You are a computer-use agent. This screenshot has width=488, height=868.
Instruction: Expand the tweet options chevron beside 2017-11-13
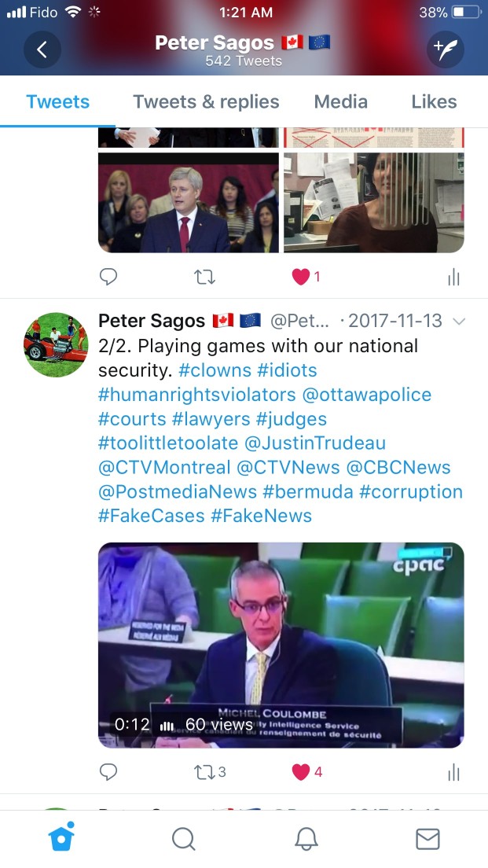(x=459, y=321)
